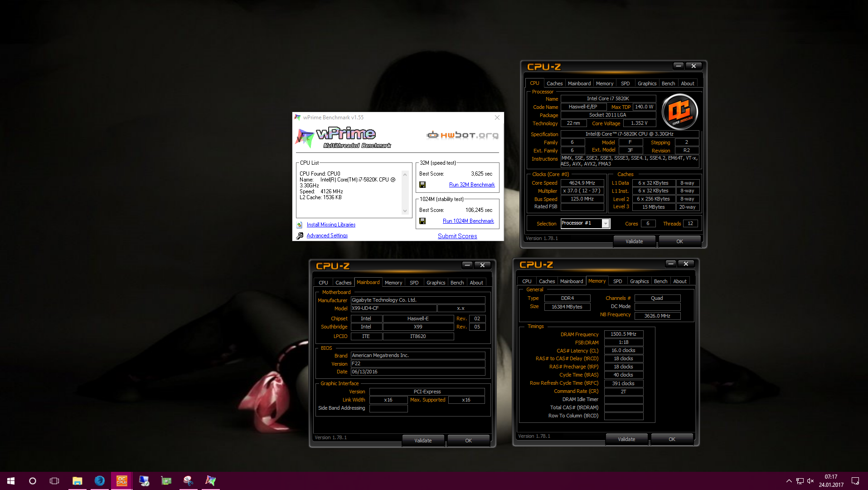Switch to Caches tab in the top CPU-Z window

(554, 83)
